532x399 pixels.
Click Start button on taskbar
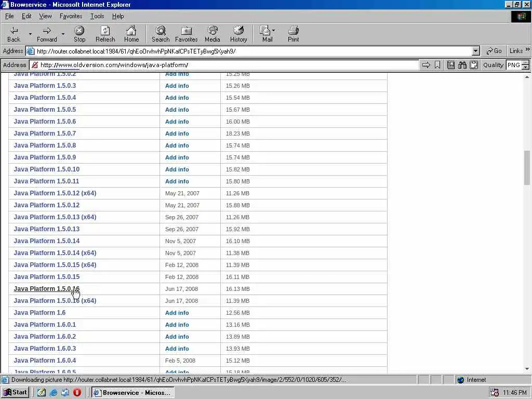pyautogui.click(x=15, y=393)
